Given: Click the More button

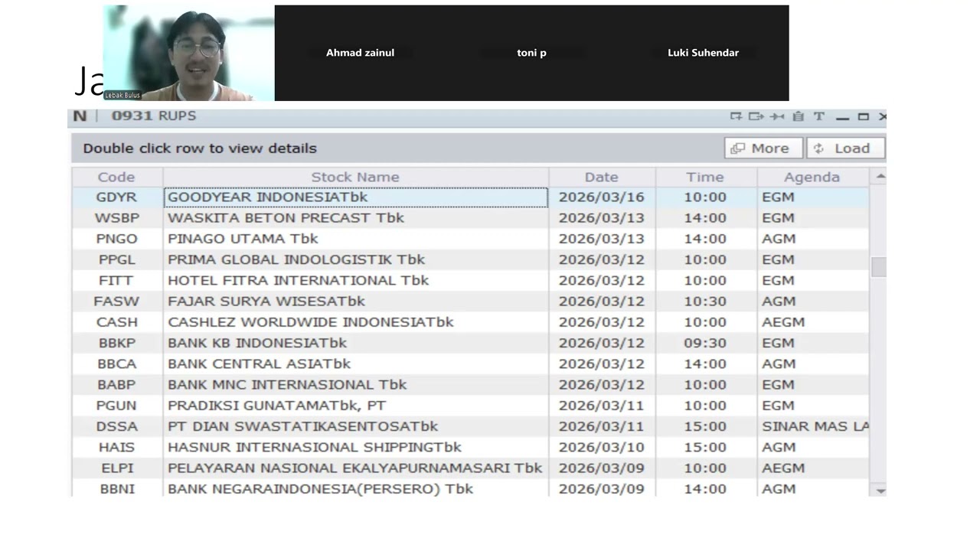Looking at the screenshot, I should [763, 148].
